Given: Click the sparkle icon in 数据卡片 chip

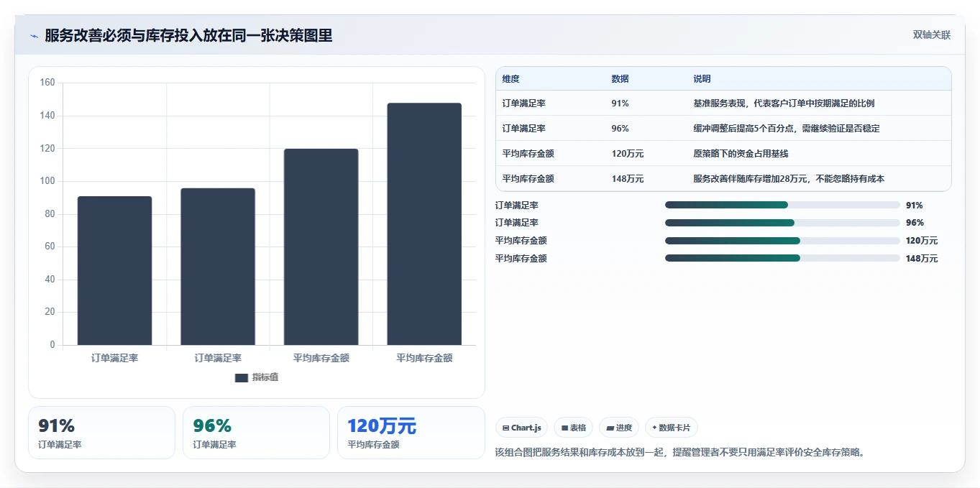Looking at the screenshot, I should 654,428.
